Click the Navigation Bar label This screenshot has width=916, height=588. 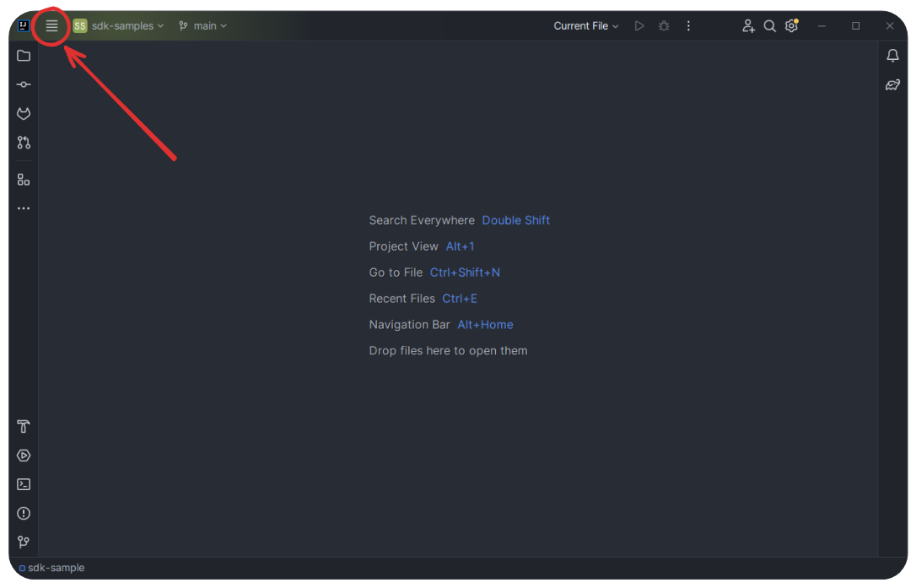(410, 325)
